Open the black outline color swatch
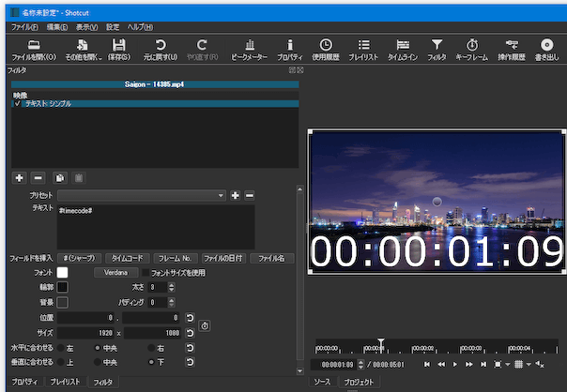567x392 pixels. pyautogui.click(x=62, y=287)
